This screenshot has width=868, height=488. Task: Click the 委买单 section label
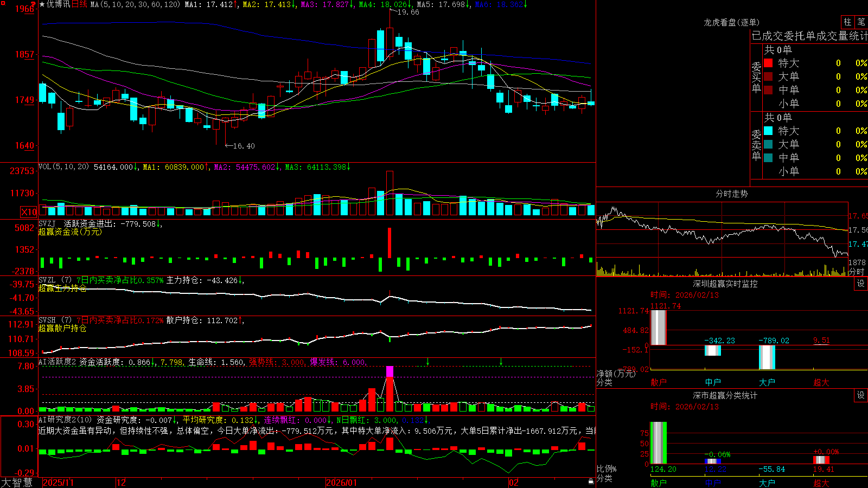(x=756, y=77)
